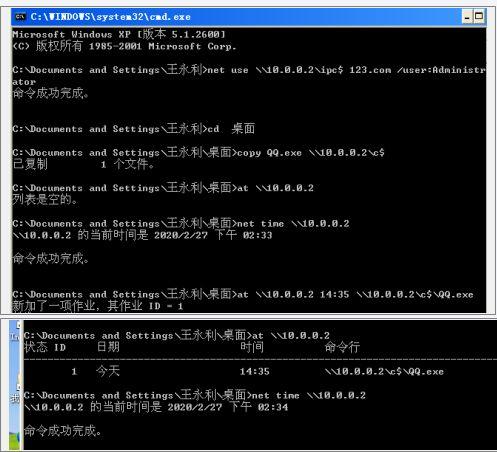This screenshot has height=452, width=497.
Task: Minimize the cmd.exe window
Action: pos(467,16)
